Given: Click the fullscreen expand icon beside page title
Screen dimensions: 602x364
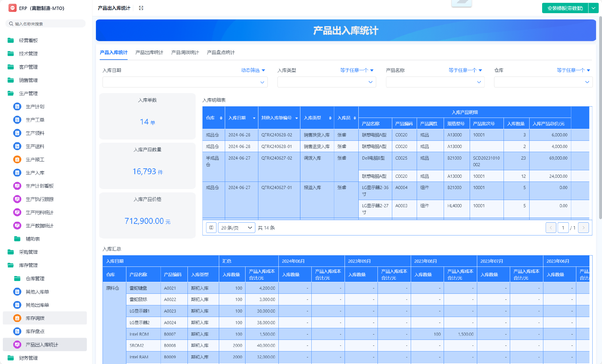Looking at the screenshot, I should pyautogui.click(x=141, y=8).
